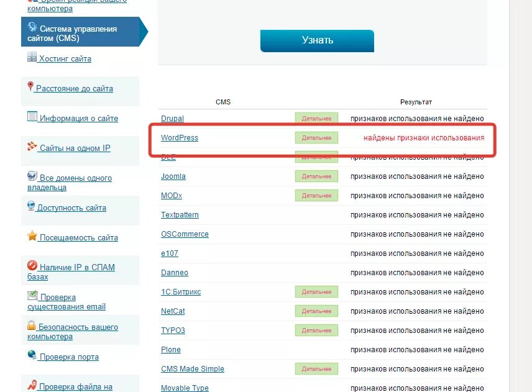532x392 pixels.
Task: Open the Хостинг сайта link
Action: coord(65,58)
